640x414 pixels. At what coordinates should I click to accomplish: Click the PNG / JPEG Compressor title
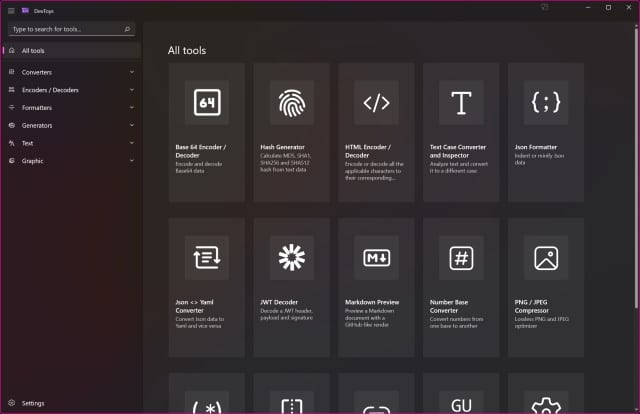coord(531,306)
